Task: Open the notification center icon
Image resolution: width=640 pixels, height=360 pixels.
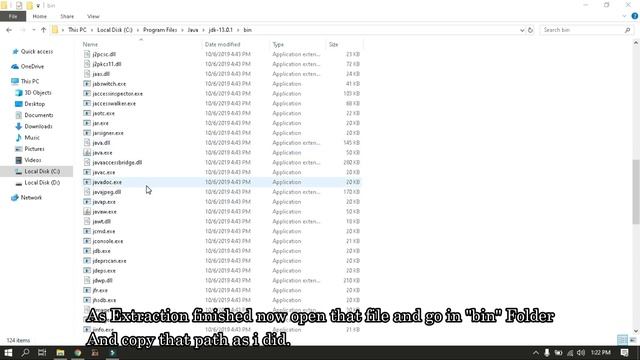Action: [624, 353]
